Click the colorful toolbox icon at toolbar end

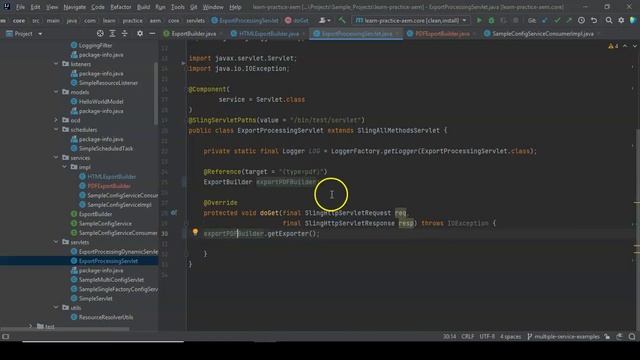(x=633, y=20)
